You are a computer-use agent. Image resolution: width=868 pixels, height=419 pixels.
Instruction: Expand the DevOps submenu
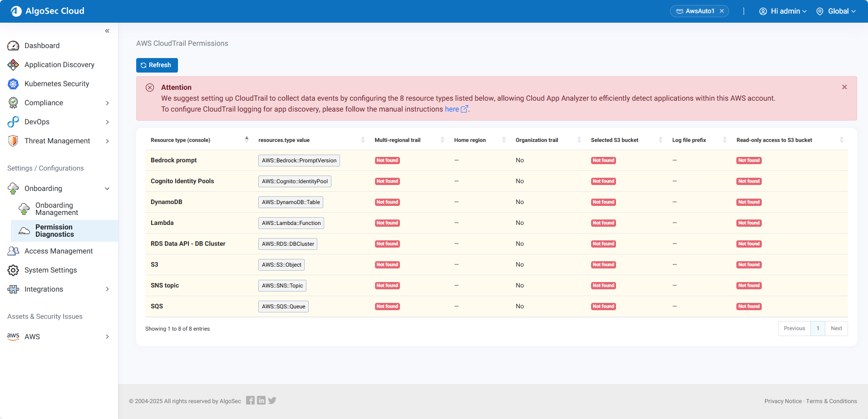[107, 122]
